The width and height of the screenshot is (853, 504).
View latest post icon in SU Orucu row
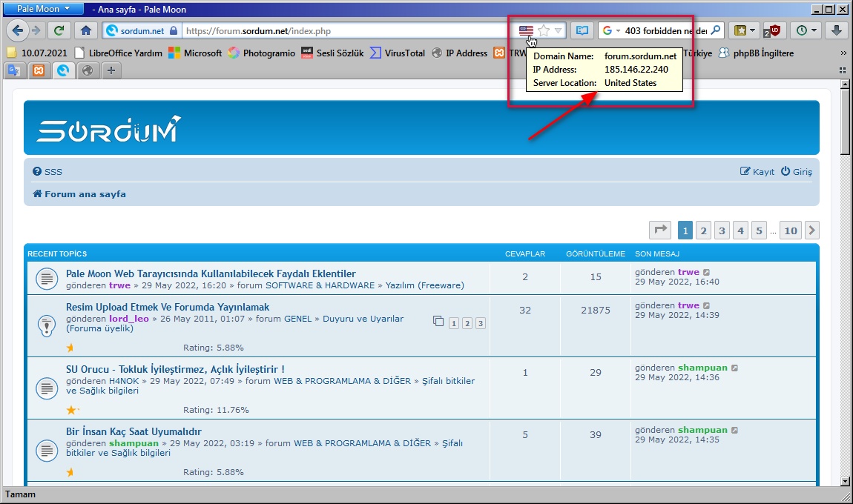(734, 368)
